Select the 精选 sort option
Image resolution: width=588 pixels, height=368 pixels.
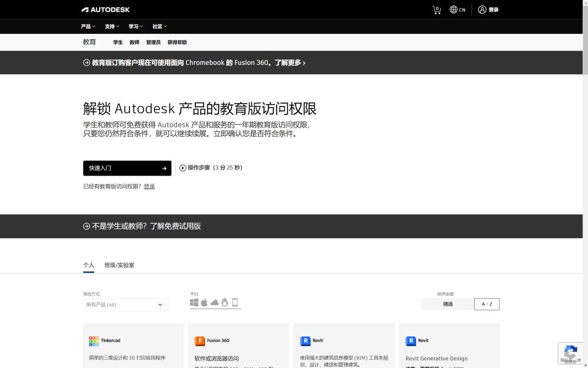[x=448, y=304]
